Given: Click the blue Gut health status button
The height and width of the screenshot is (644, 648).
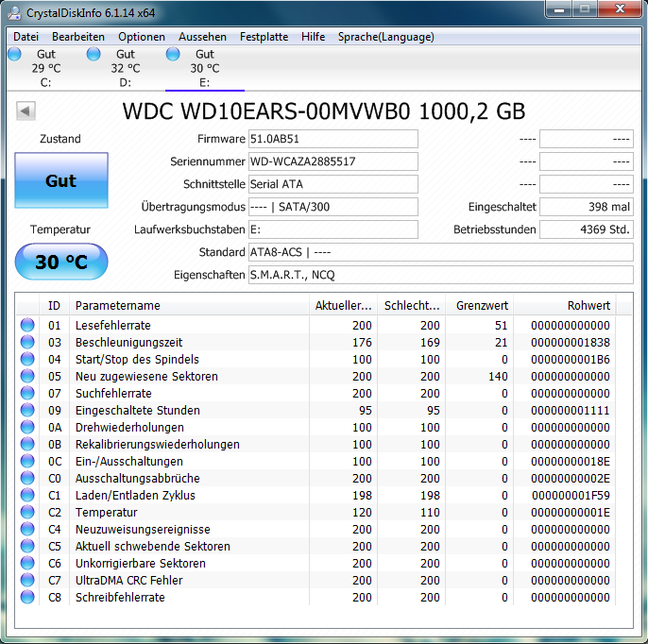Looking at the screenshot, I should point(61,180).
